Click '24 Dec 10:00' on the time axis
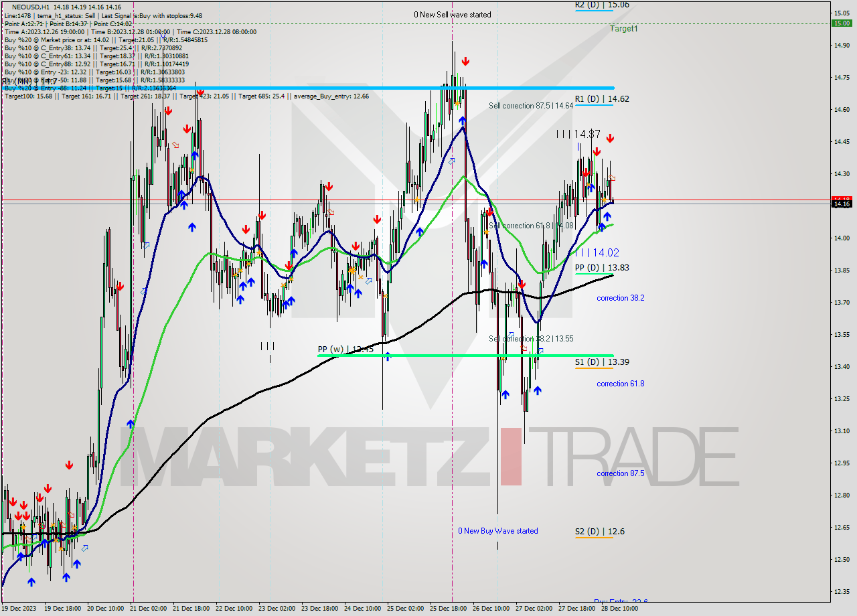This screenshot has width=857, height=616. tap(362, 609)
